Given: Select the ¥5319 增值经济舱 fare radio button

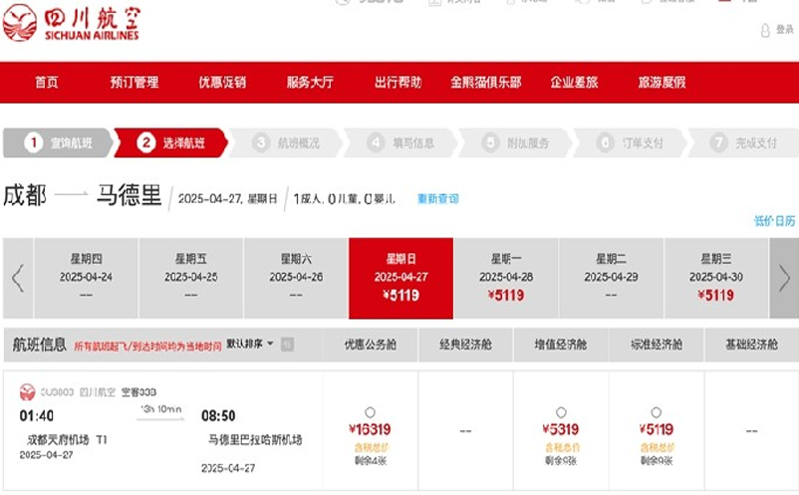Looking at the screenshot, I should click(x=561, y=412).
